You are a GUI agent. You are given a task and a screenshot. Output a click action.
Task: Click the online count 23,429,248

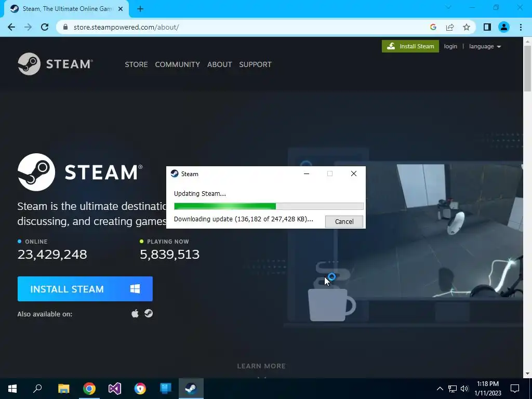(x=52, y=254)
